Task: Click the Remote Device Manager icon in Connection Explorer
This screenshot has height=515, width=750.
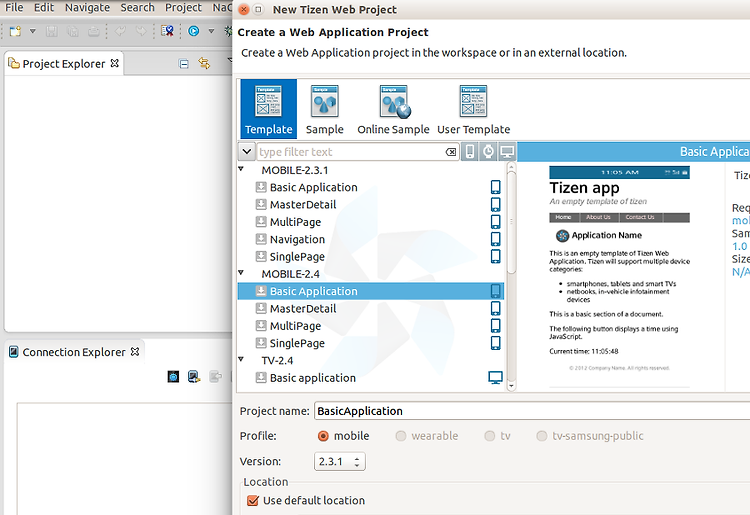Action: (x=194, y=377)
